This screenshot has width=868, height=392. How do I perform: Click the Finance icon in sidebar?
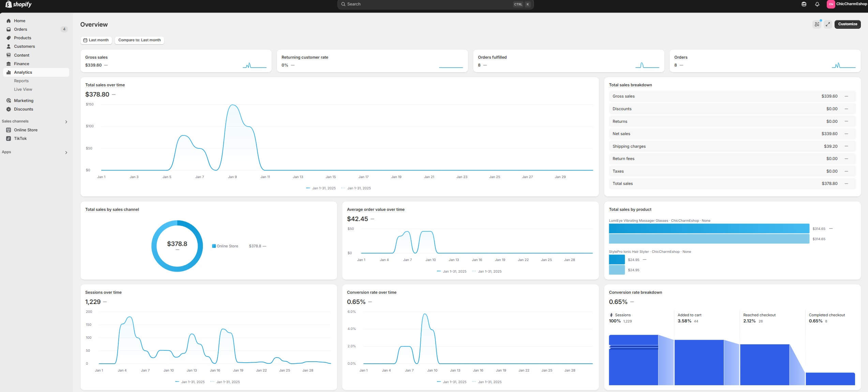(9, 64)
